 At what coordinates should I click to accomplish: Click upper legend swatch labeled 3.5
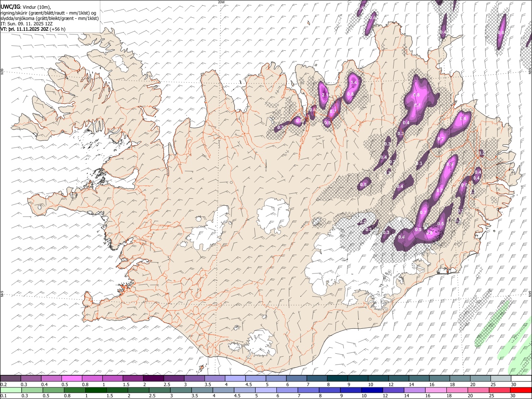[214, 378]
